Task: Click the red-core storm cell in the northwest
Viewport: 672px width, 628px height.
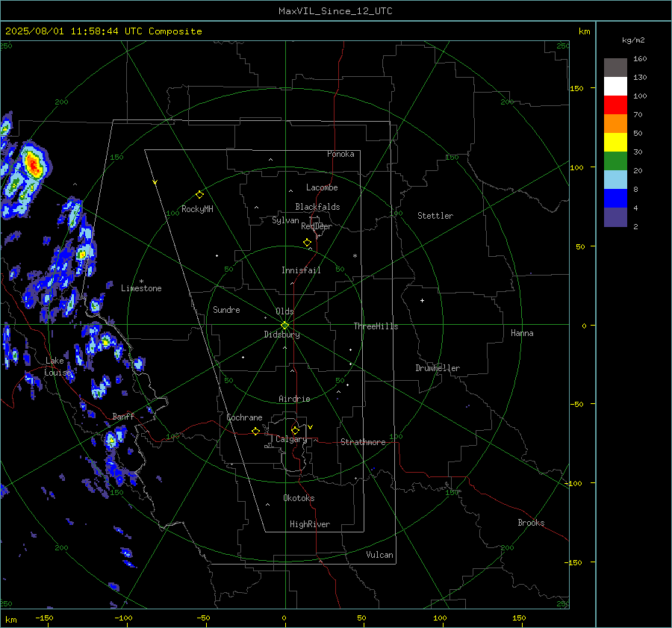Action: point(34,164)
